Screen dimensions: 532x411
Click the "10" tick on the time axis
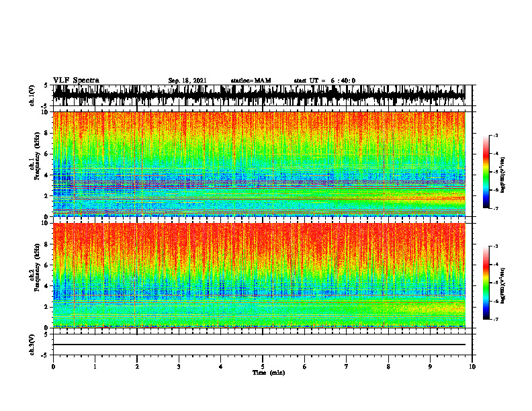click(472, 367)
